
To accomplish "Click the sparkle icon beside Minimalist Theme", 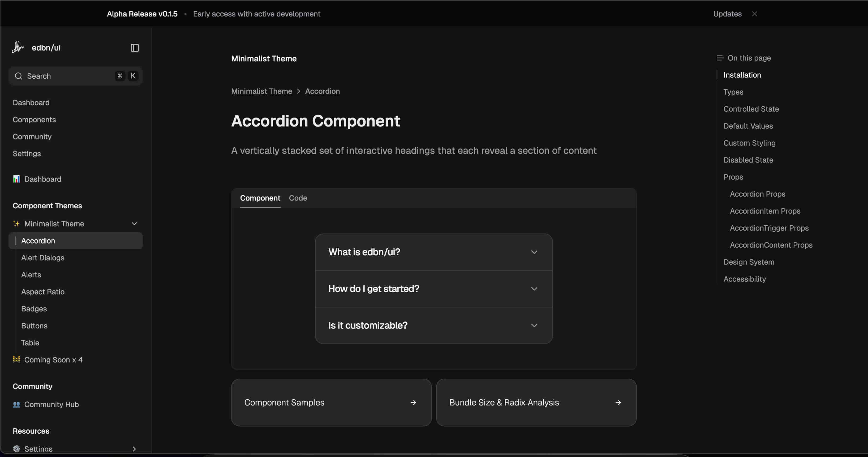I will 16,224.
